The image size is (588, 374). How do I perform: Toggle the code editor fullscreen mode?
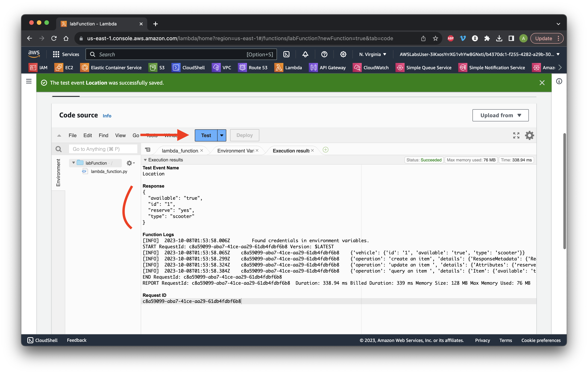point(516,135)
